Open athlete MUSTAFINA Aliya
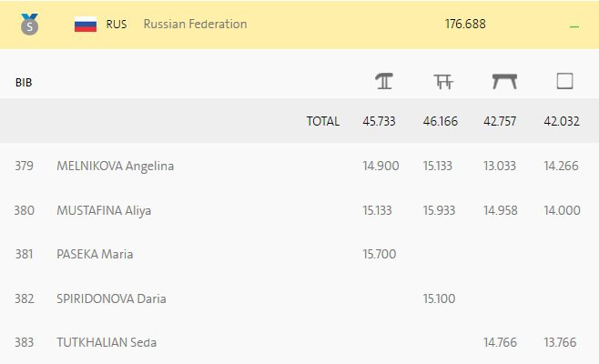This screenshot has height=364, width=599. tap(104, 210)
